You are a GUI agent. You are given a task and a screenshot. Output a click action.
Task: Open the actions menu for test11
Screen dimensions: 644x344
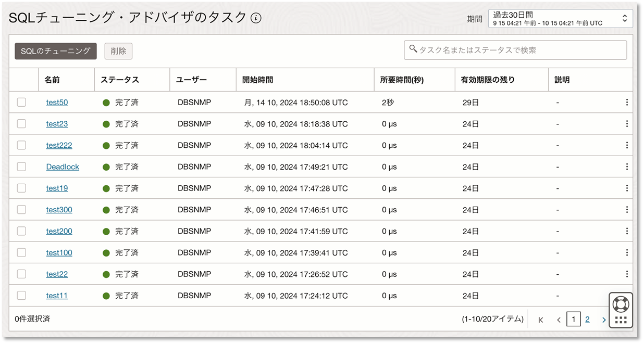627,295
